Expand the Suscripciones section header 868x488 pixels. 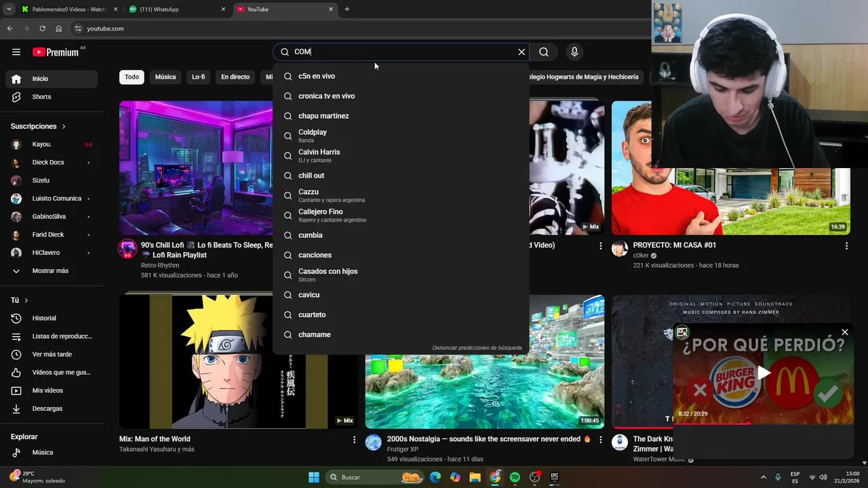pos(38,126)
